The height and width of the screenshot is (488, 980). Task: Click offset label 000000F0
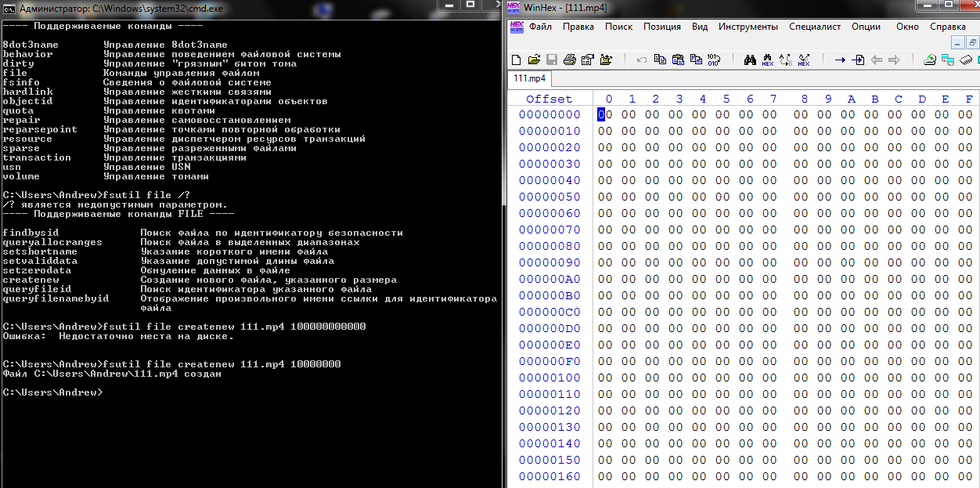point(549,361)
